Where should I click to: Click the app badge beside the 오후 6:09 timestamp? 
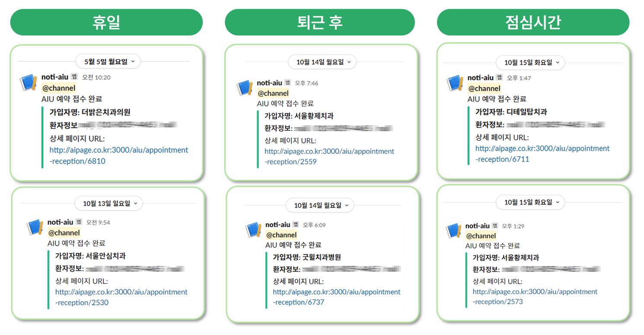point(296,224)
